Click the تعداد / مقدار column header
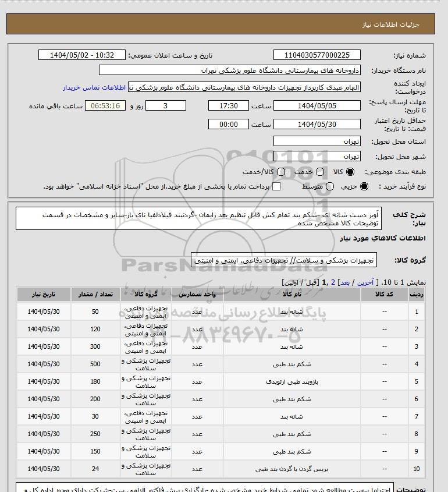Screen dimensions: 448x492 point(95,294)
